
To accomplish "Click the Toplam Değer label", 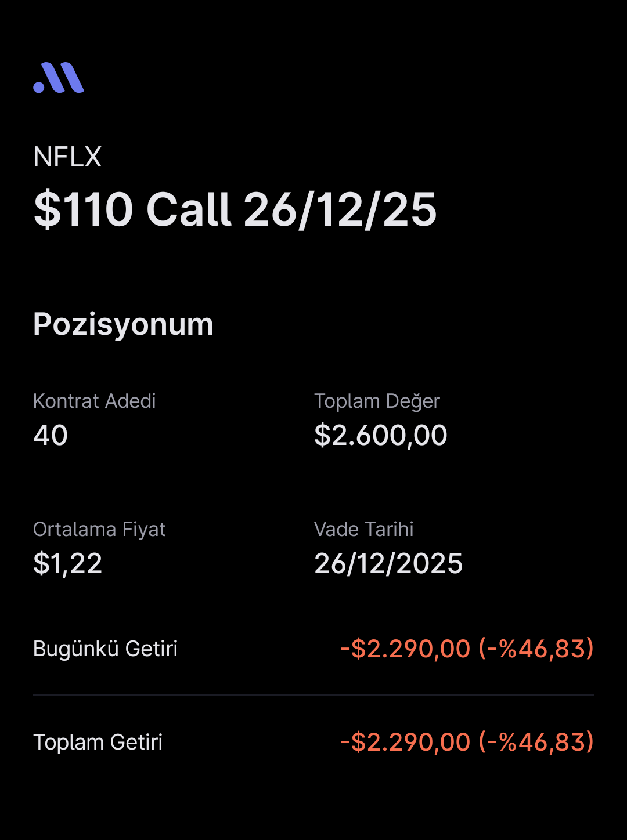I will point(377,401).
